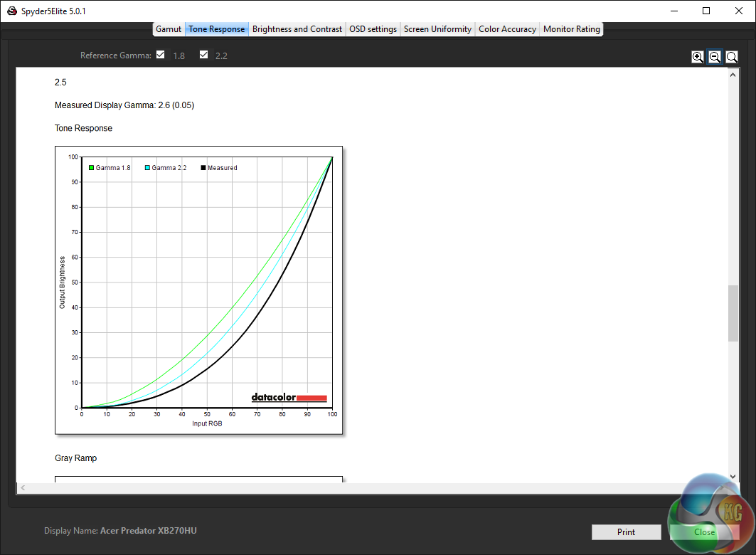
Task: Click the vertical scrollbar up arrow
Action: point(733,73)
